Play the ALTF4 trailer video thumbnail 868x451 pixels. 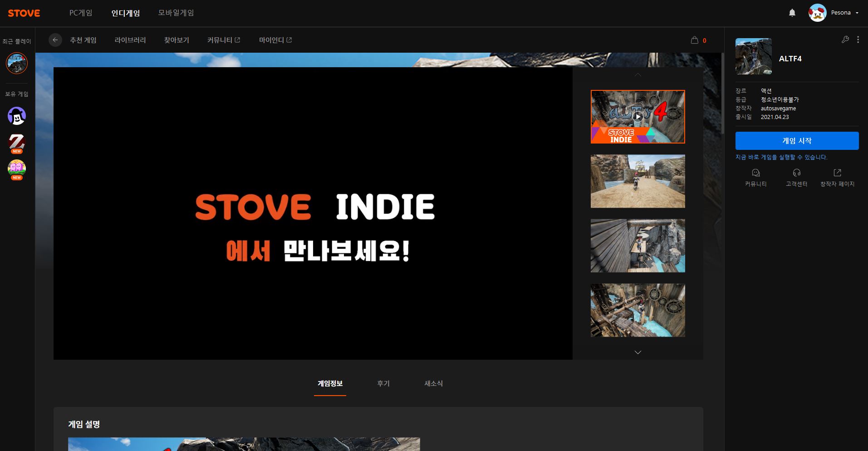click(x=638, y=117)
